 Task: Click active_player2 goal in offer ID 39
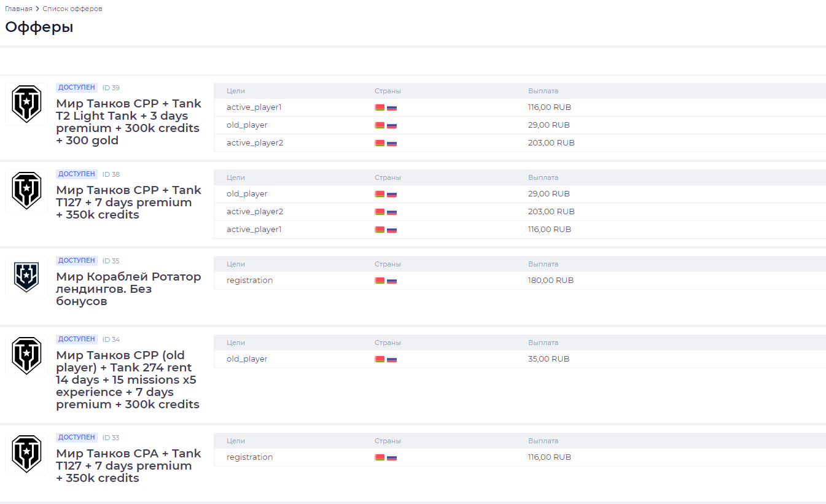point(255,143)
